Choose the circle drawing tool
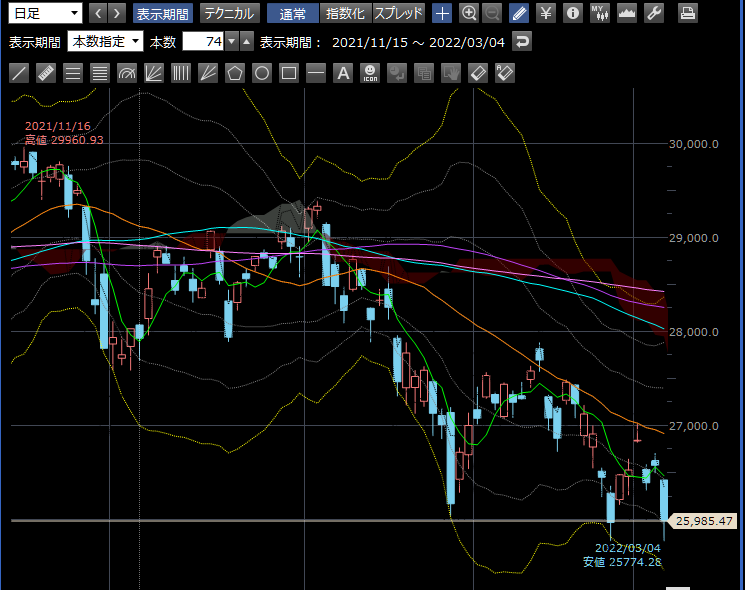This screenshot has height=590, width=745. [262, 73]
